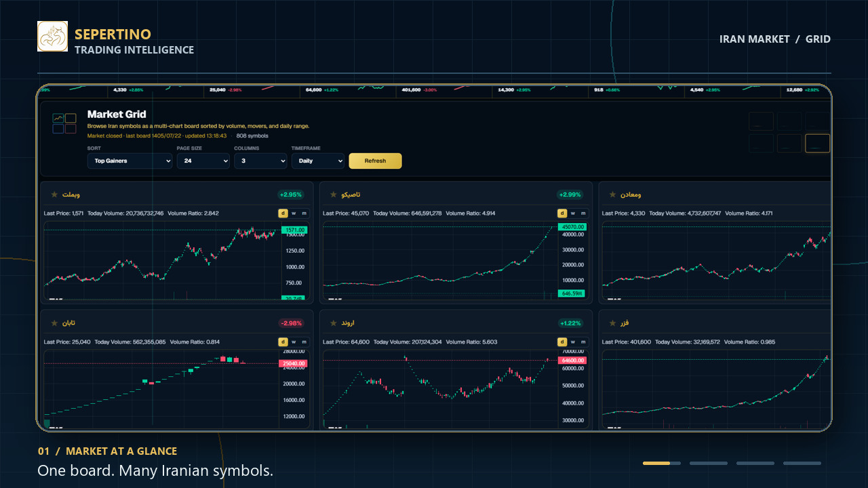Jump to the fourth slide indicator
Screen dimensions: 868x488
coord(802,463)
